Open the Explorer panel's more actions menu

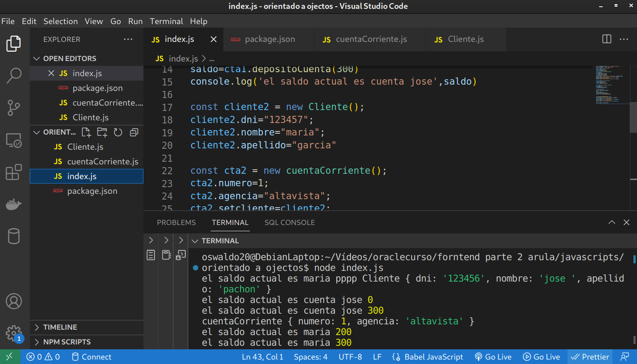[x=128, y=39]
